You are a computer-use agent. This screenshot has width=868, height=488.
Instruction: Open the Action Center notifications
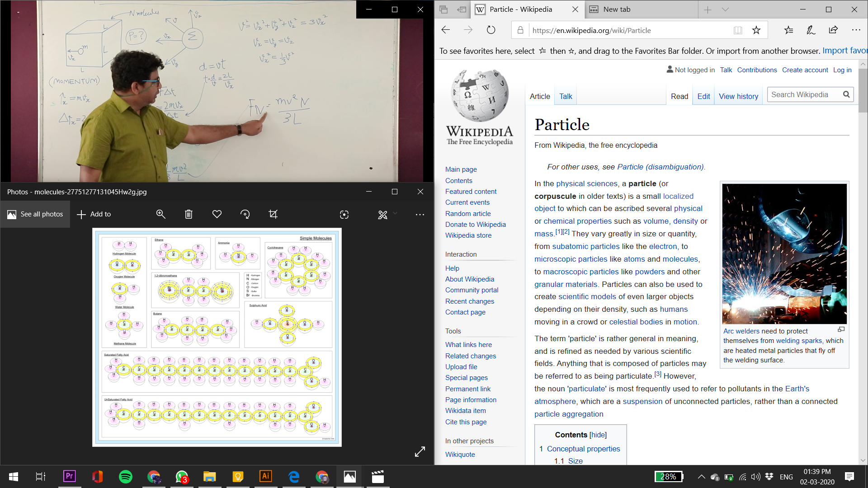click(x=849, y=477)
